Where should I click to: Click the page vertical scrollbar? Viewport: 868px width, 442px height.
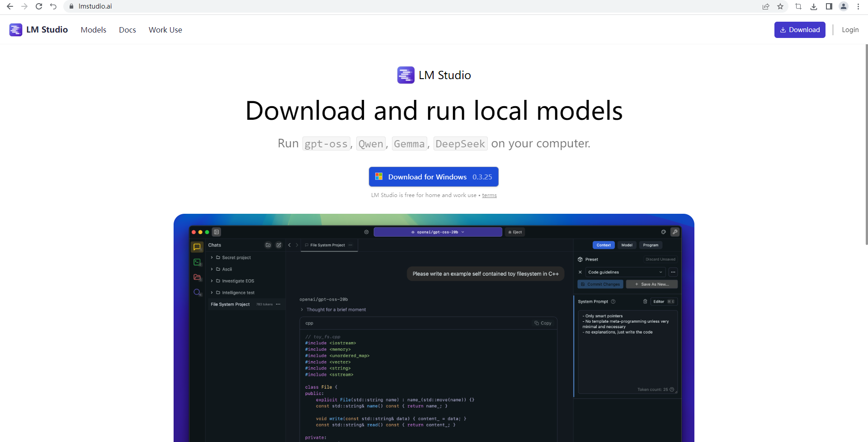866,145
